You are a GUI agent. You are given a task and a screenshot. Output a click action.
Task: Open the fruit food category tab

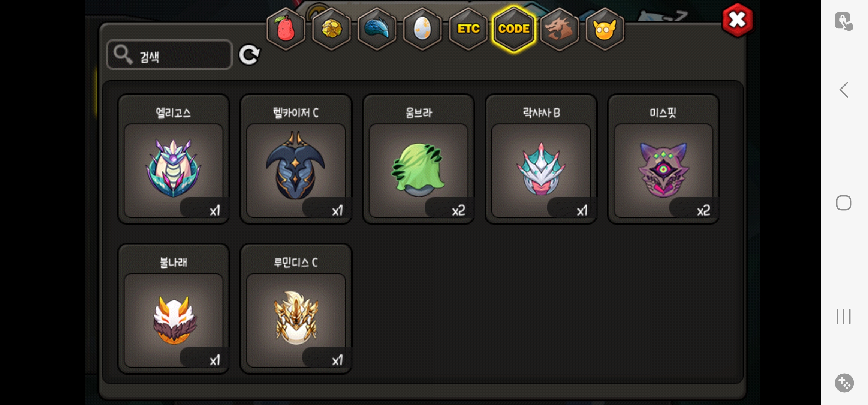[x=286, y=29]
